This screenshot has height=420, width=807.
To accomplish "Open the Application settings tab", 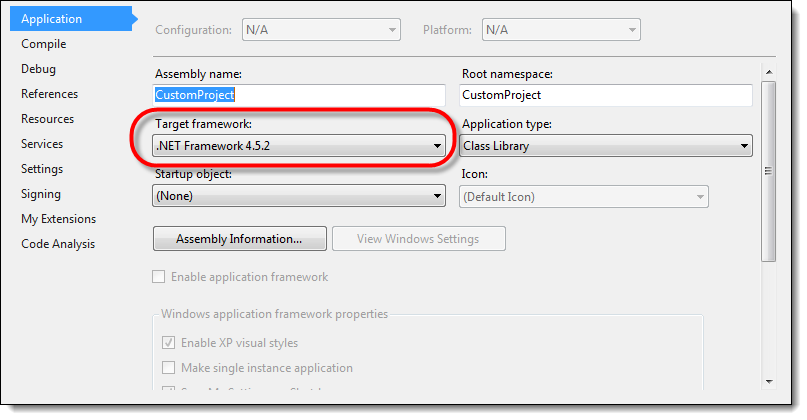I will 71,19.
